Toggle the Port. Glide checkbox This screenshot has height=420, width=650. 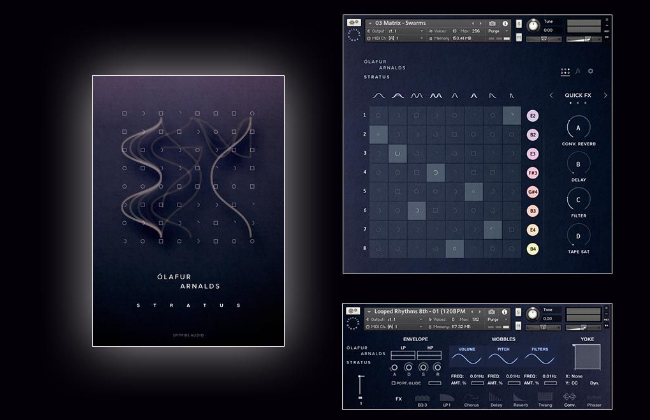393,383
